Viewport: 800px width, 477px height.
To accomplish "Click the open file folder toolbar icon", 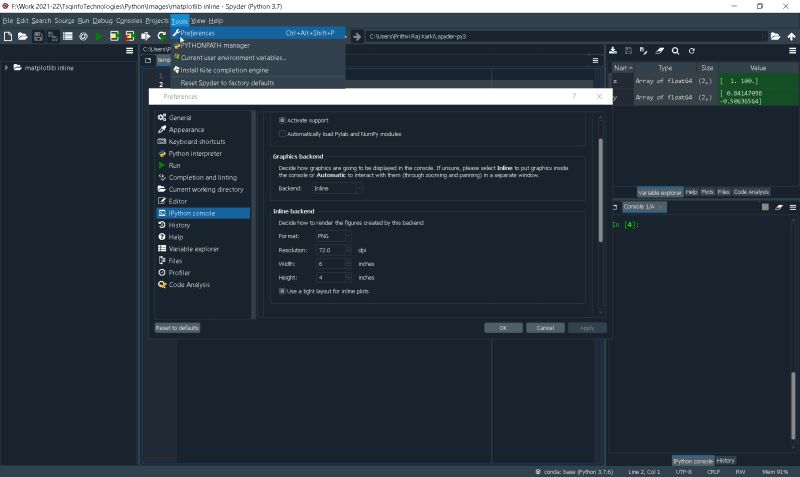I will click(22, 36).
